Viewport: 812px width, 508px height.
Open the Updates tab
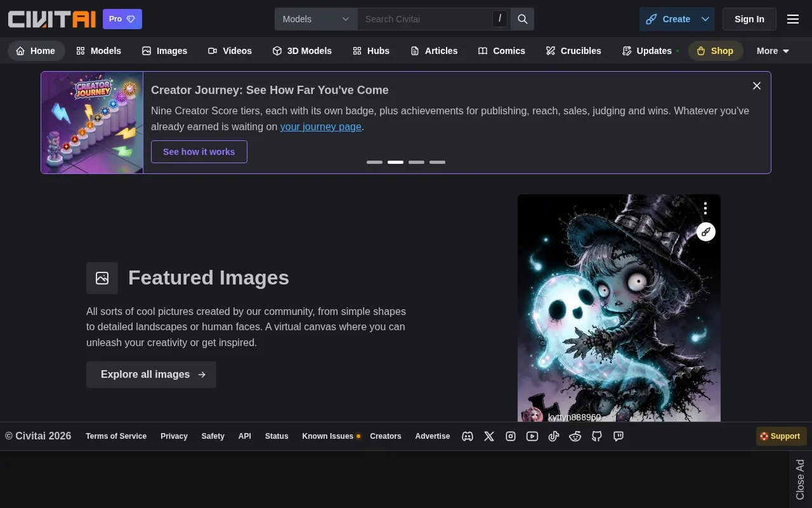tap(650, 51)
